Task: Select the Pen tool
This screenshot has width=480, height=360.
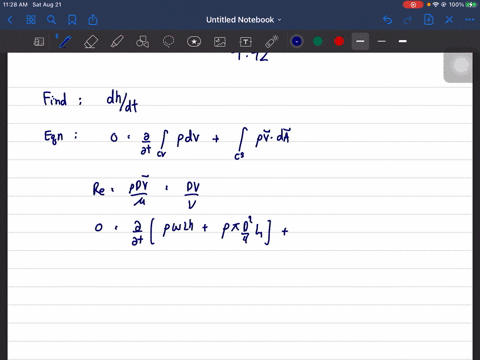Action: coord(65,41)
